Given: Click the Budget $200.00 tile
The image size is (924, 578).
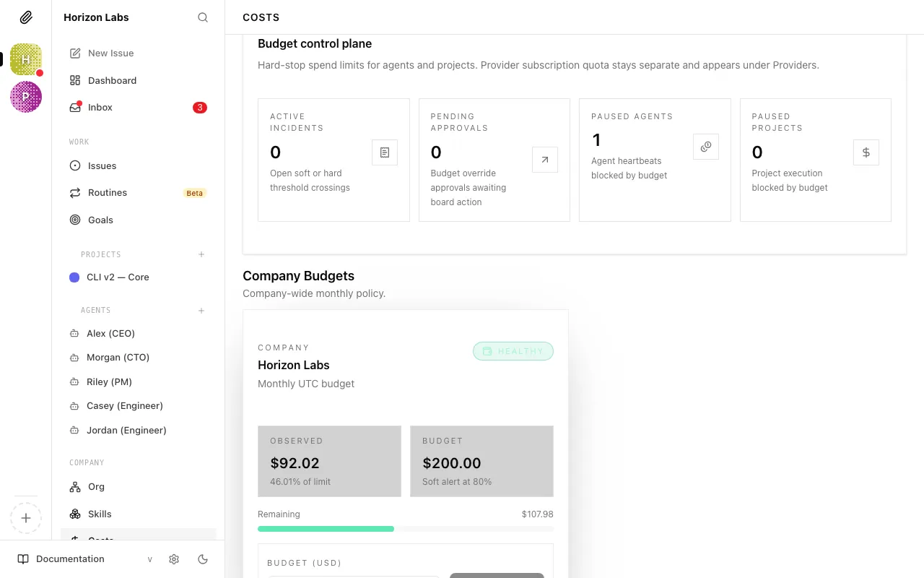Looking at the screenshot, I should pyautogui.click(x=481, y=461).
